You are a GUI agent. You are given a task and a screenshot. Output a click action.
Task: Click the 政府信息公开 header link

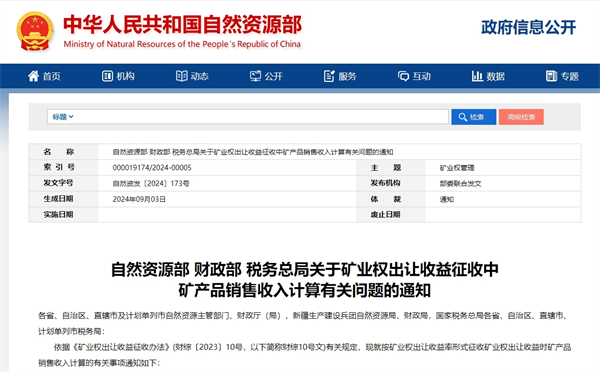click(x=528, y=27)
